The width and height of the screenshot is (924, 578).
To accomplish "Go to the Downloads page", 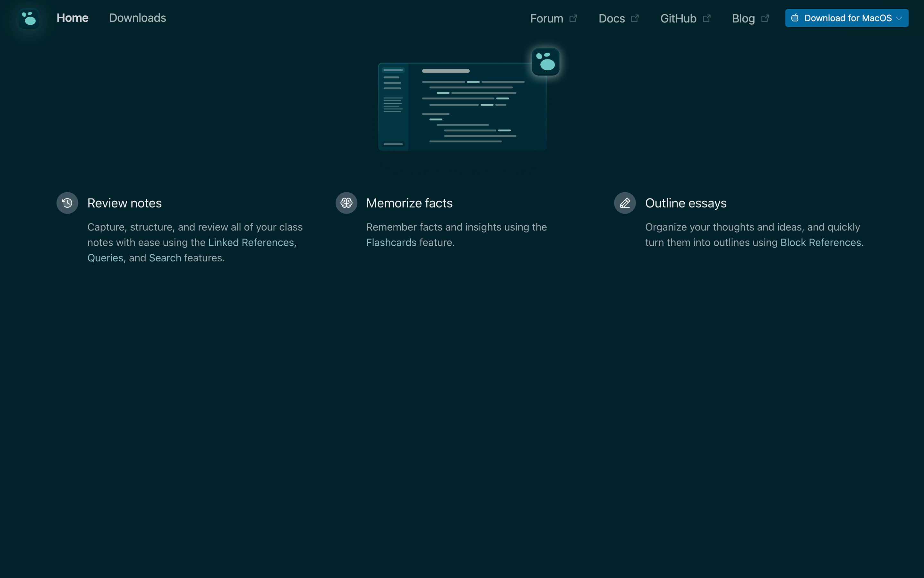I will click(x=137, y=18).
